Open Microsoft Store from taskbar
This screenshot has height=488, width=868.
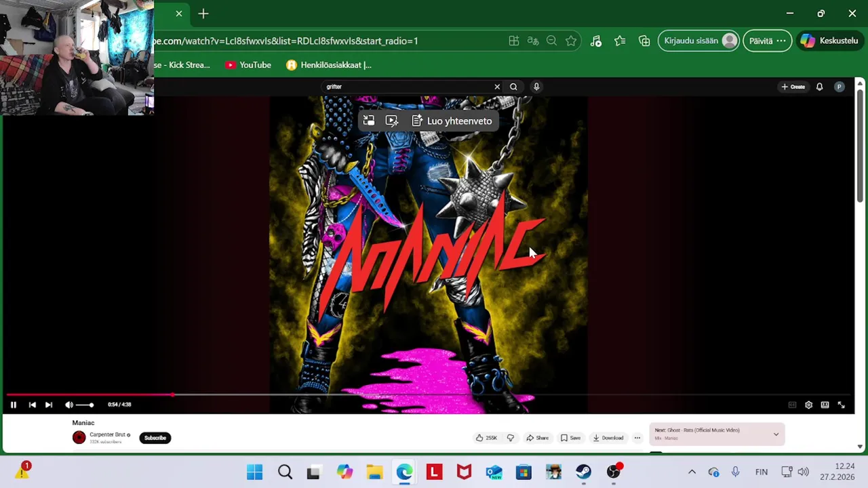point(524,472)
